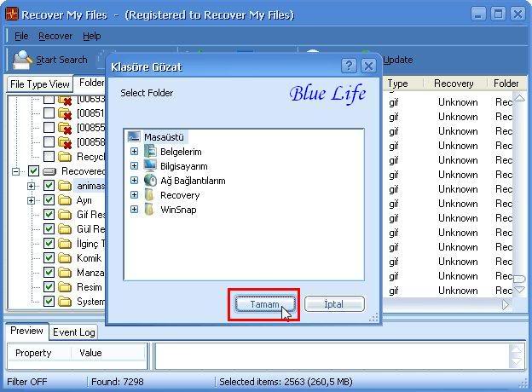Select the Bilgisayarım computer icon
The height and width of the screenshot is (392, 532).
click(150, 166)
